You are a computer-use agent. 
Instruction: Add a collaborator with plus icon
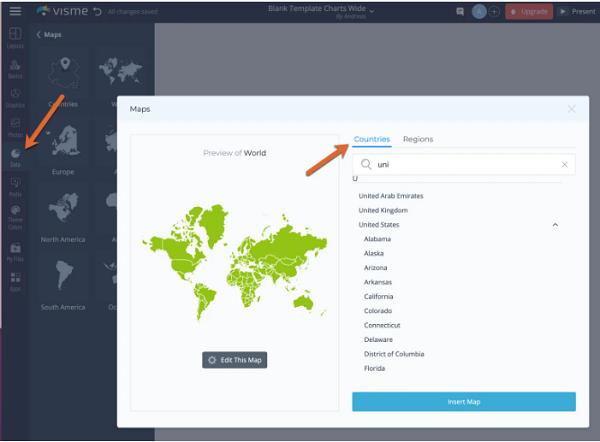(494, 12)
